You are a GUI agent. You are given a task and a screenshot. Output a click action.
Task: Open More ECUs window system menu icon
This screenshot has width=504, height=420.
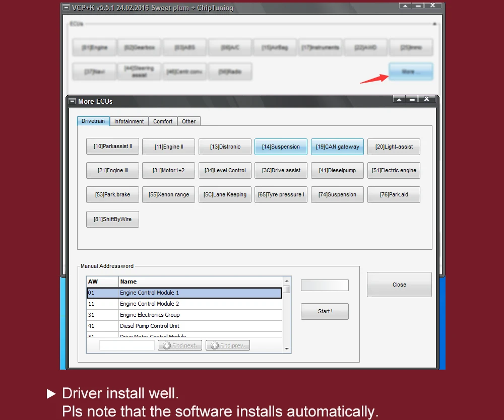(72, 101)
